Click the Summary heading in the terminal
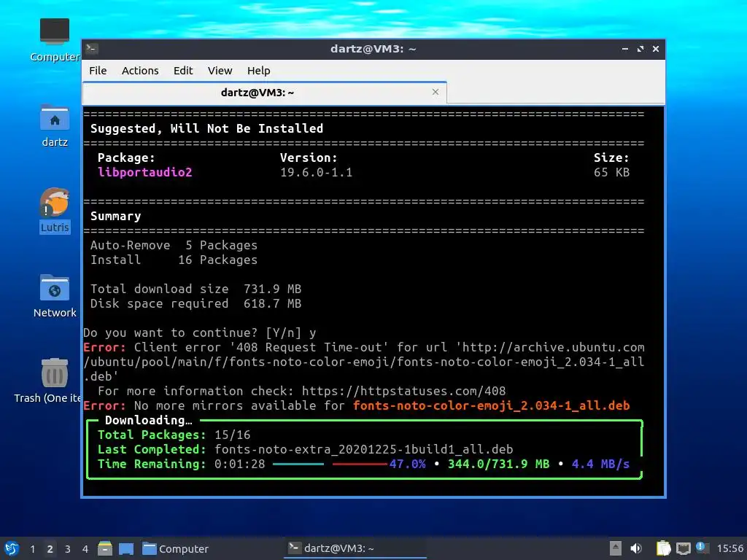 click(x=116, y=216)
